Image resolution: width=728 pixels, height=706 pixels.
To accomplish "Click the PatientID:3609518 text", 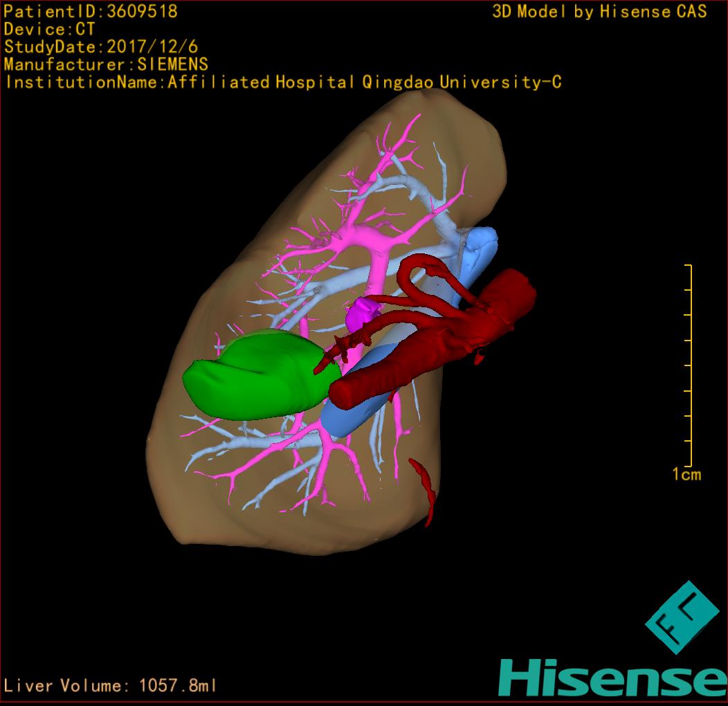I will pyautogui.click(x=91, y=11).
